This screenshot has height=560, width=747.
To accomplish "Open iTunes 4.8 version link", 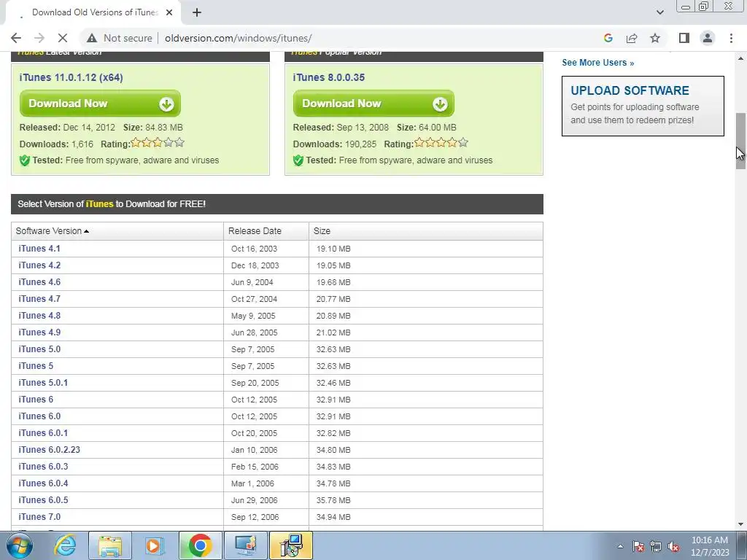I will tap(39, 315).
